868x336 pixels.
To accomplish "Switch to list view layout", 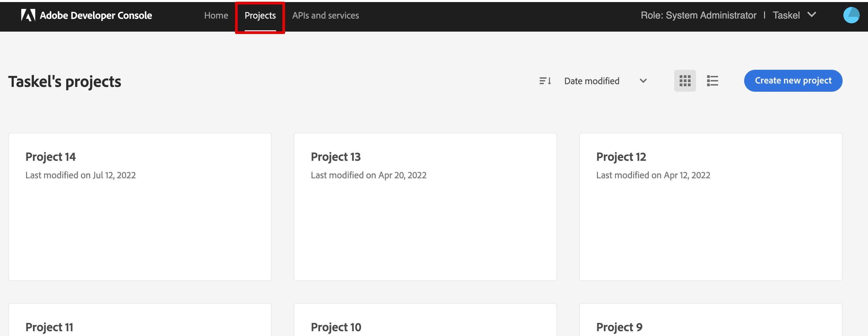I will [712, 81].
